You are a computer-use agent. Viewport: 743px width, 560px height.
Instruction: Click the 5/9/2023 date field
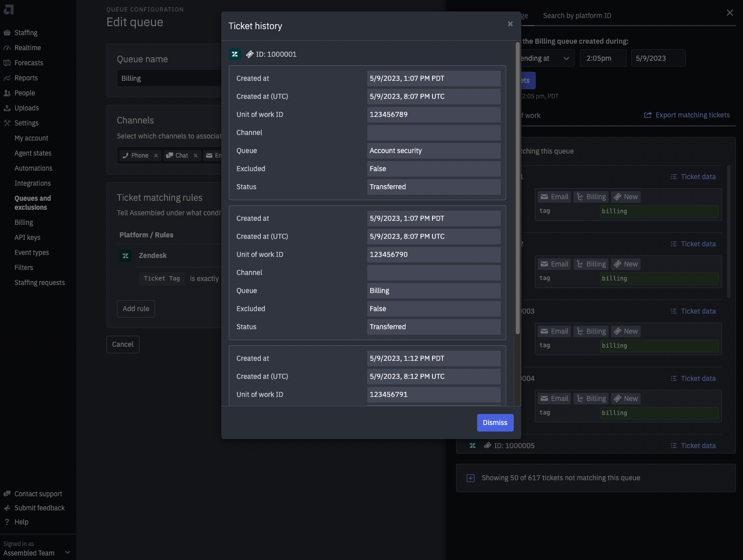coord(658,58)
